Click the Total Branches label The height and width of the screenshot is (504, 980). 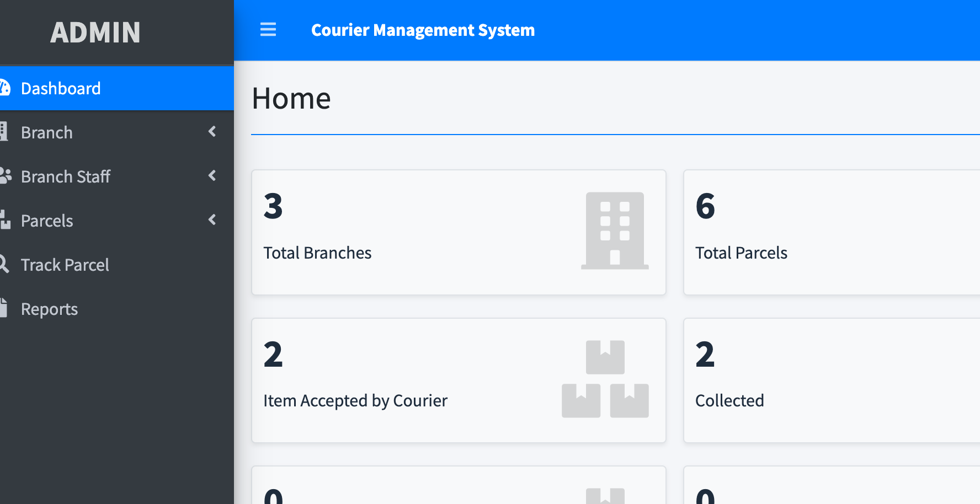[317, 253]
